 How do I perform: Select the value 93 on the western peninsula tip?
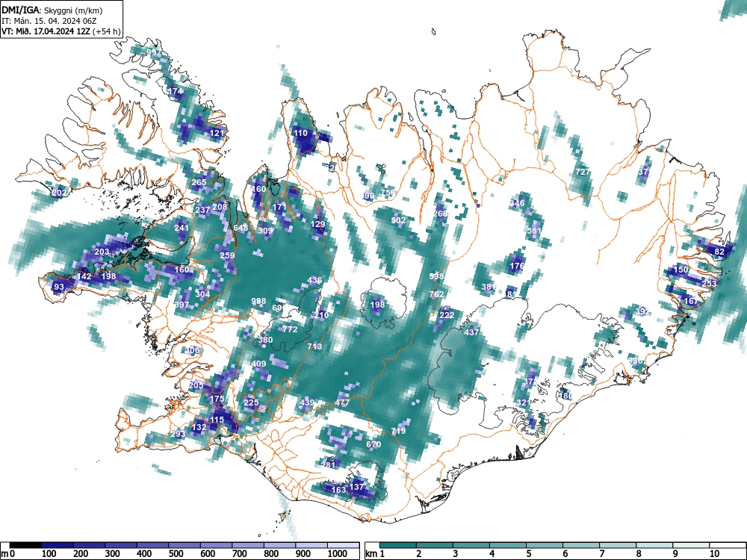(58, 287)
